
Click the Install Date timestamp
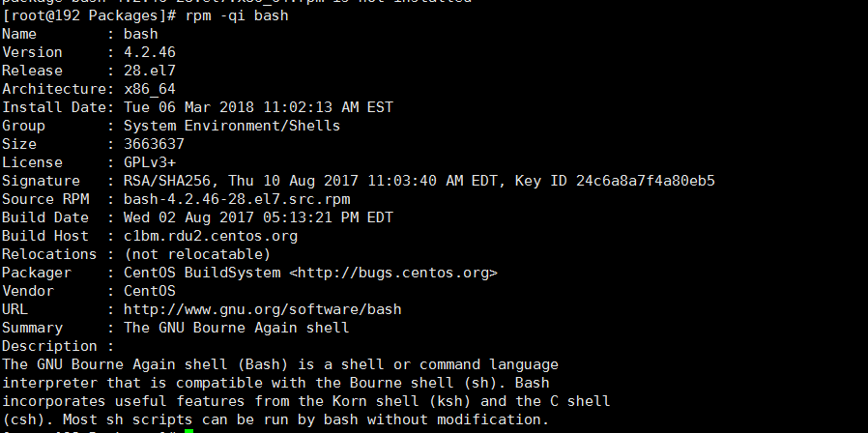pyautogui.click(x=258, y=107)
